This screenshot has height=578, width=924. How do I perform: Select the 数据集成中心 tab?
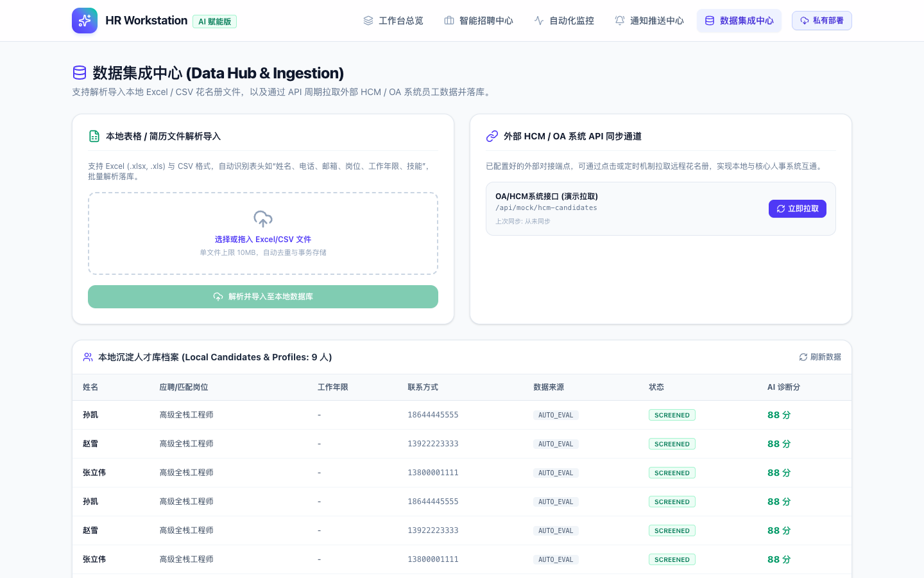pos(739,21)
